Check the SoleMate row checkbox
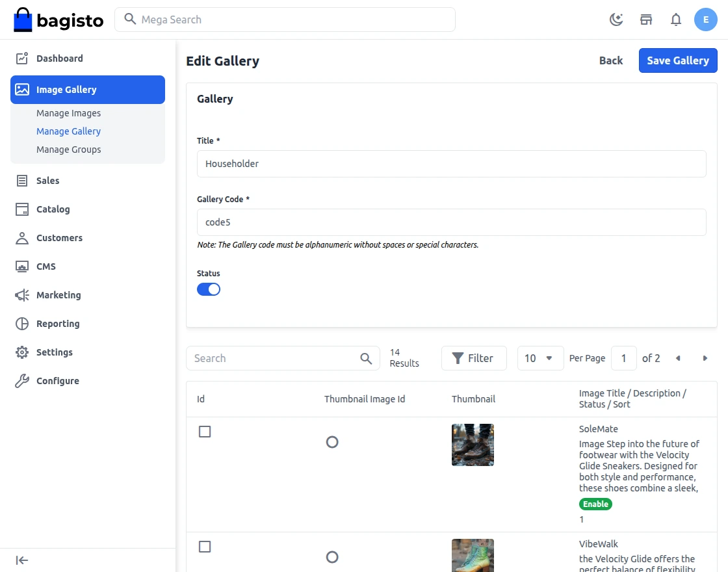This screenshot has width=728, height=572. click(205, 431)
